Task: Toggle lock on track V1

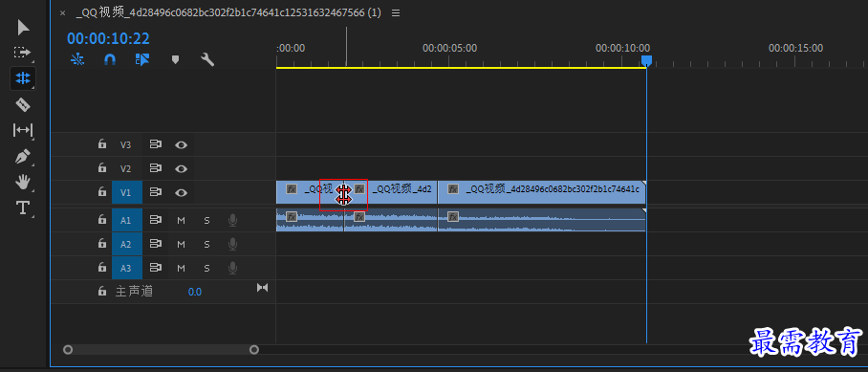Action: [x=102, y=191]
